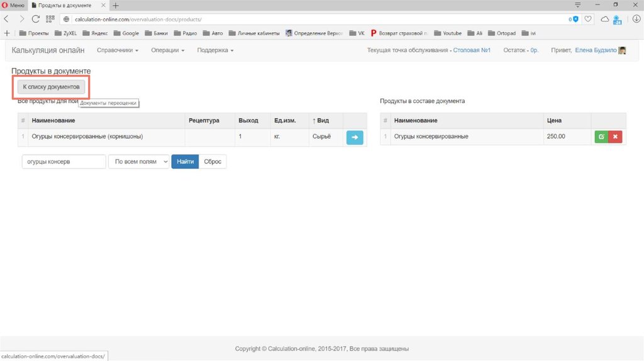Open the Opera Меню button
Screen dimensions: 644x361
click(x=13, y=5)
